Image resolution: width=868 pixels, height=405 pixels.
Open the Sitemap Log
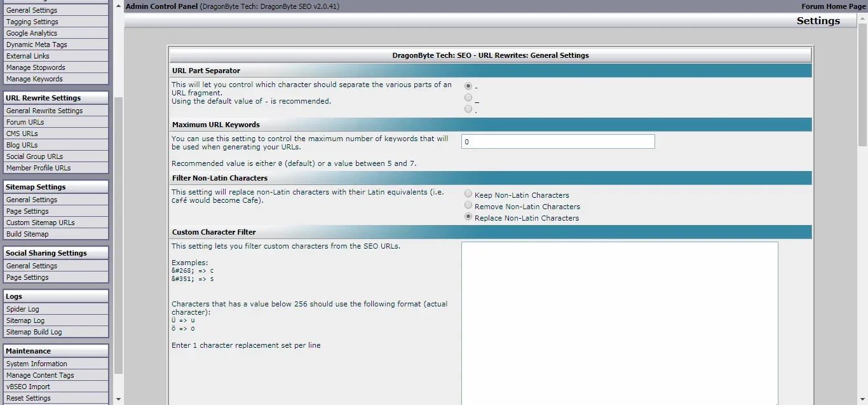pos(55,320)
